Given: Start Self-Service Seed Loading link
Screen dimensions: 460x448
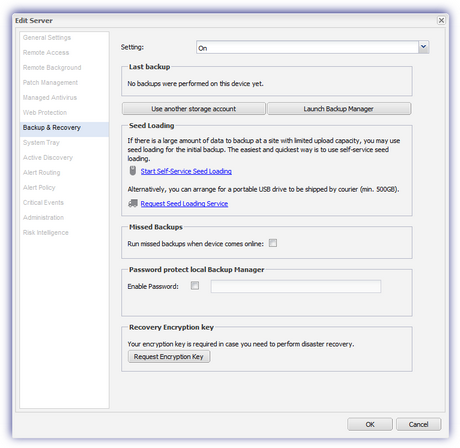Looking at the screenshot, I should tap(186, 171).
